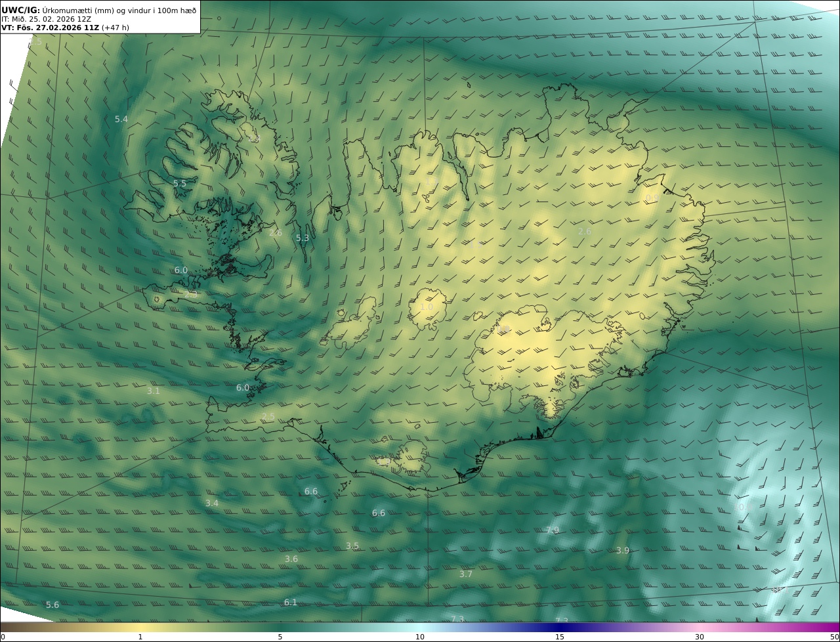The height and width of the screenshot is (642, 840).
Task: Select the "5.5" value over the Westfjords
Action: click(179, 184)
